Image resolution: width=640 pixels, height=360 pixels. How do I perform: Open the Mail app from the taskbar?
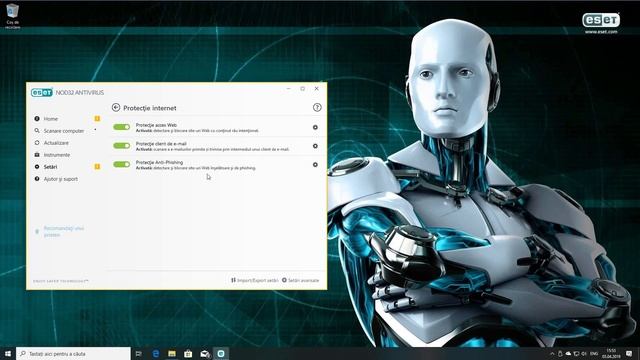tap(204, 353)
